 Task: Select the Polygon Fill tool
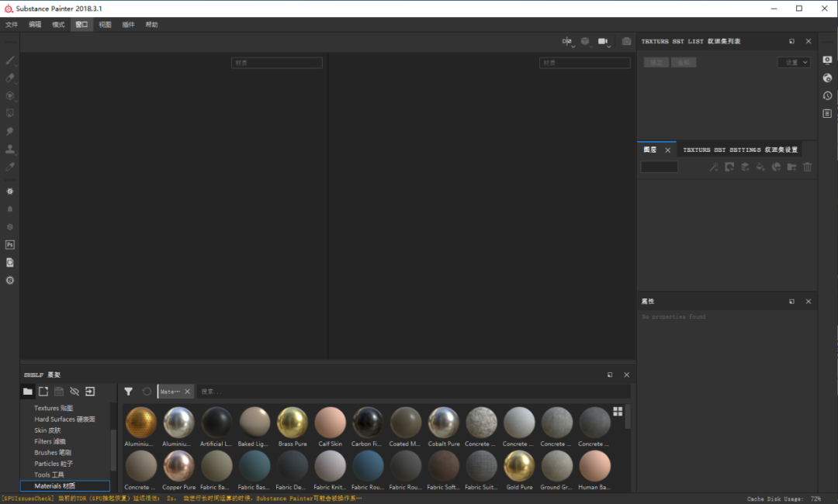point(9,113)
